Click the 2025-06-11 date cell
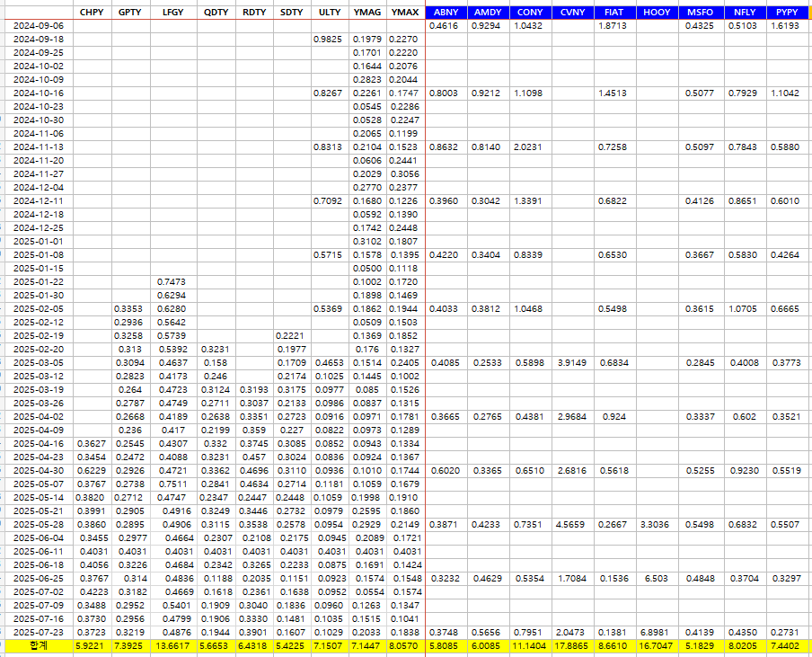Image resolution: width=812 pixels, height=657 pixels. tap(39, 551)
